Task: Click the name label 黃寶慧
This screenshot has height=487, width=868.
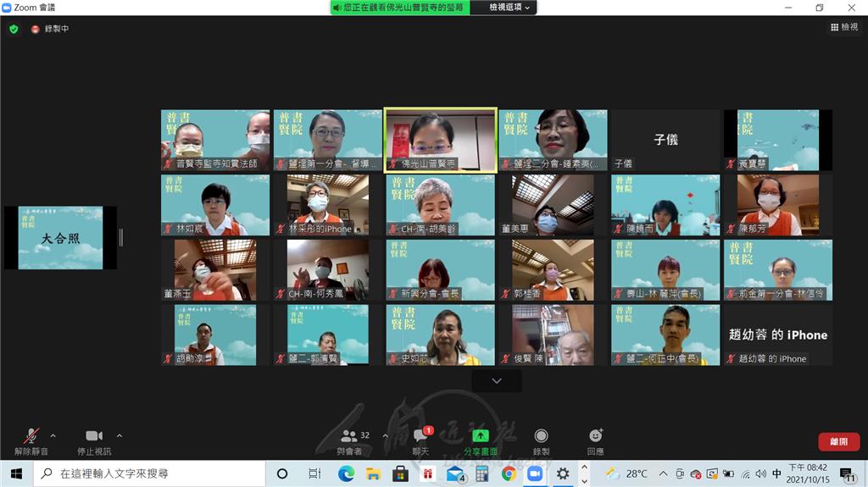Action: pyautogui.click(x=753, y=163)
